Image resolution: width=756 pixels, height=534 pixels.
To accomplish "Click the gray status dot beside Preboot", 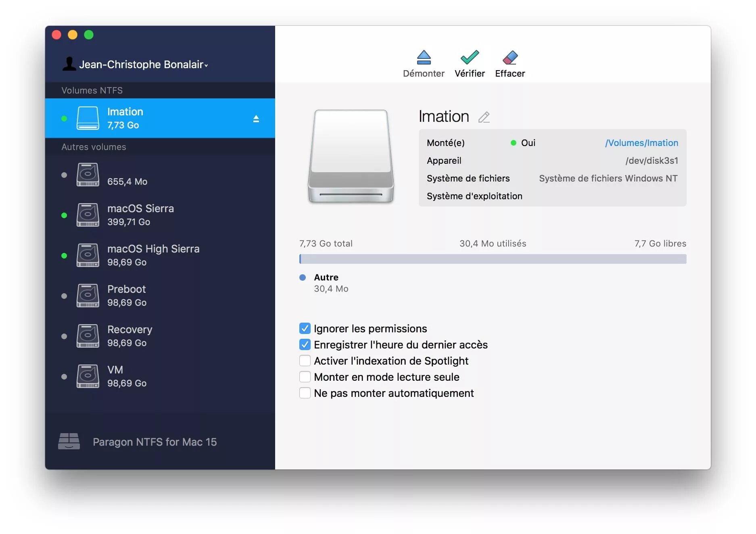I will [64, 296].
